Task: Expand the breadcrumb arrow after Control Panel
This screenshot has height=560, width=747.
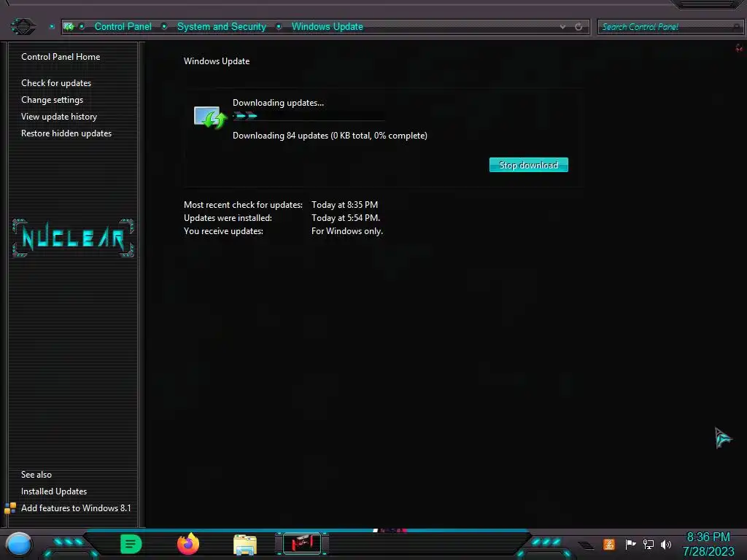Action: coord(164,27)
